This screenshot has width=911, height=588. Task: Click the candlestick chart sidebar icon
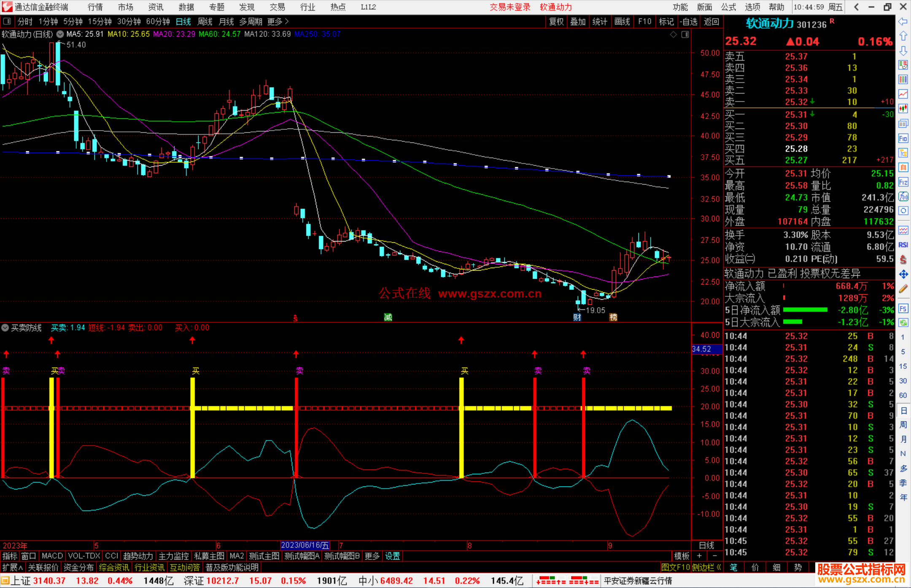coord(903,109)
